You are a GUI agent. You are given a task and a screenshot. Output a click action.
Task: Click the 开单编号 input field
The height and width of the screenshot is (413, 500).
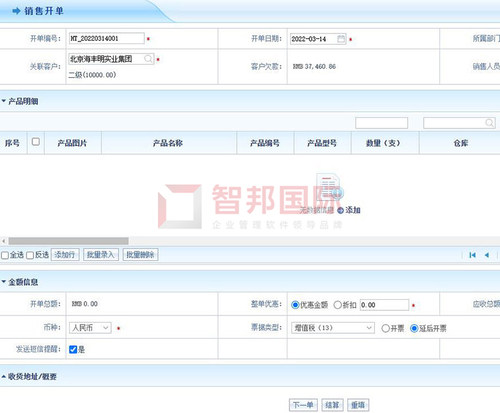click(x=107, y=38)
